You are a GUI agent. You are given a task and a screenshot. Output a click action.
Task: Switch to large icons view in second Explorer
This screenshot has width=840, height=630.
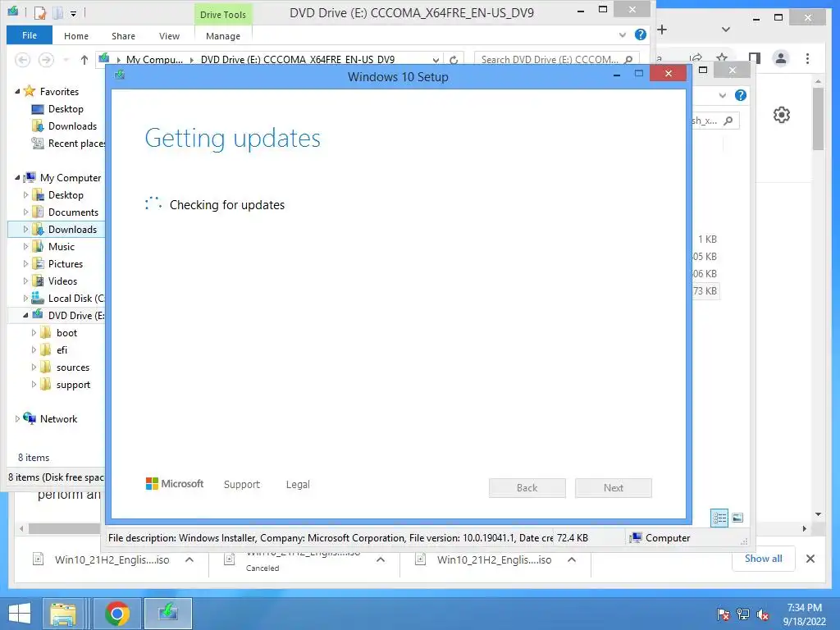click(737, 518)
